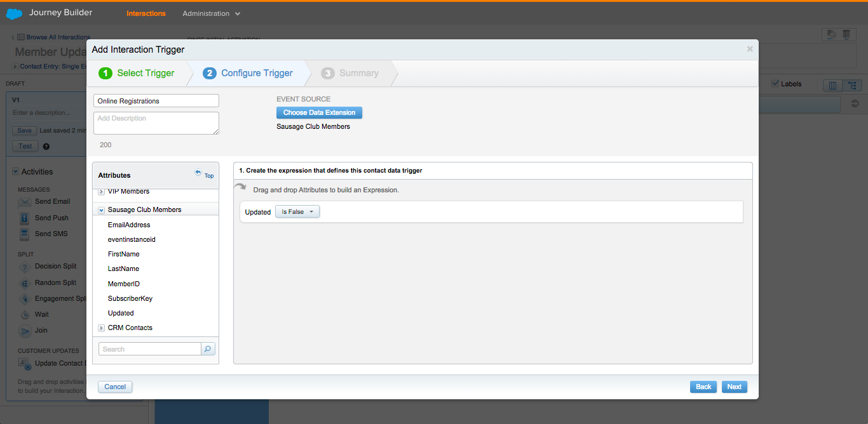This screenshot has height=424, width=868.
Task: Toggle the Labels checkbox
Action: coord(775,84)
